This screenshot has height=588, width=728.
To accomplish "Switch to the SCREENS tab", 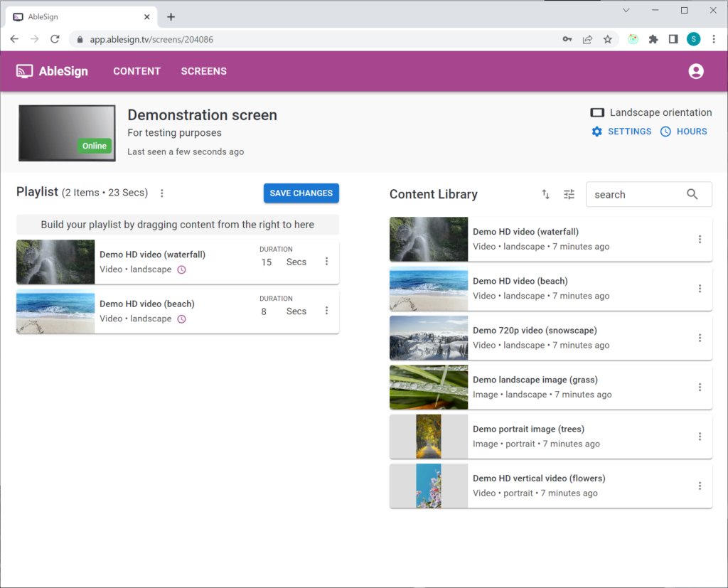I will click(203, 70).
